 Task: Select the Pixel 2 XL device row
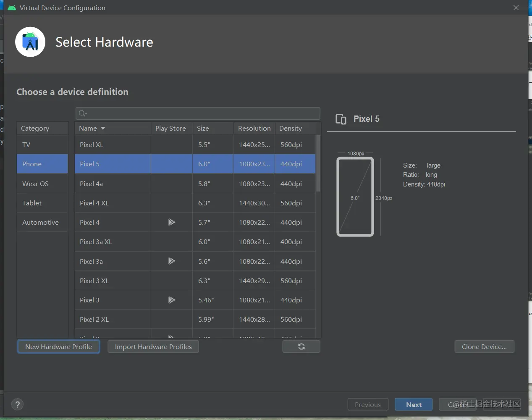click(x=195, y=319)
